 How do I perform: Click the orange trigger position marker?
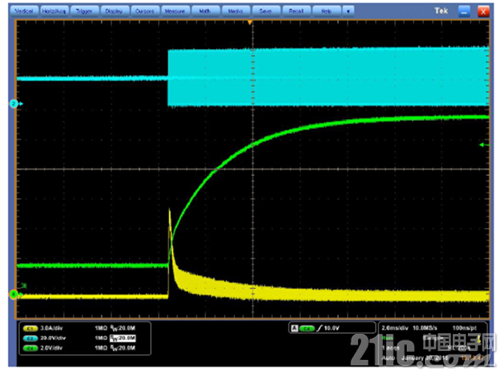tap(250, 22)
